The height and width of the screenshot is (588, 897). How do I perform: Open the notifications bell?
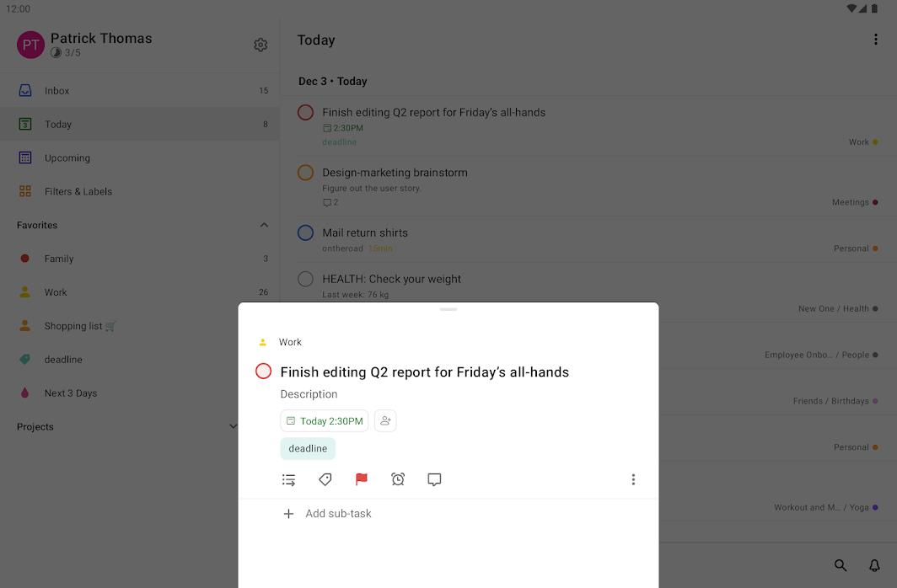[874, 565]
